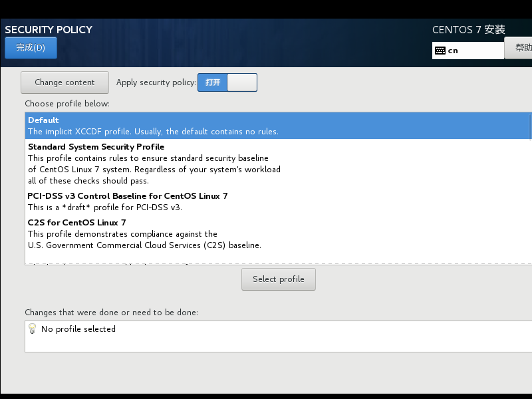Click the Change content button
Image resolution: width=532 pixels, height=399 pixels.
65,82
